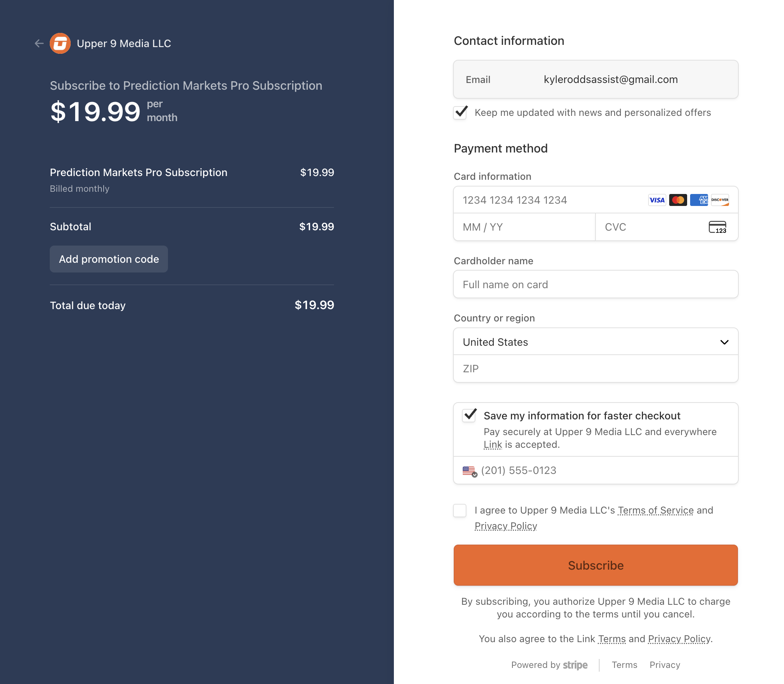
Task: Open the Privacy Policy link
Action: click(506, 526)
